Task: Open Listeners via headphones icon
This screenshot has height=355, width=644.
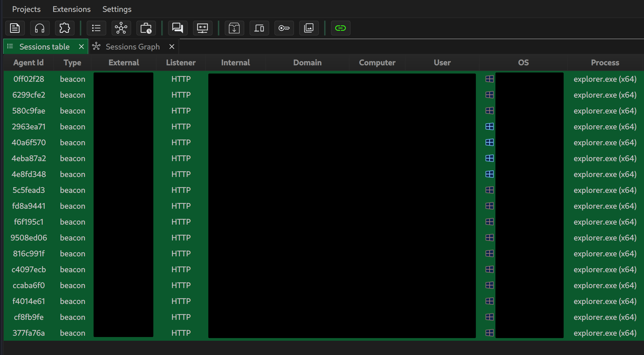Action: click(x=40, y=28)
